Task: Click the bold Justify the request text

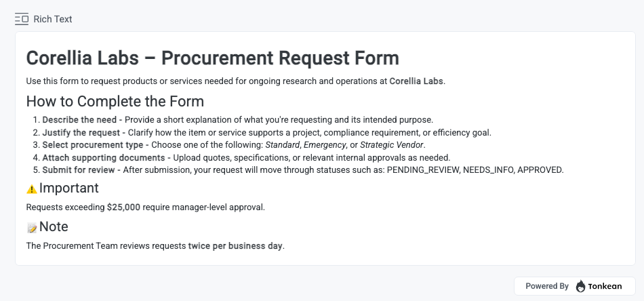Action: click(81, 132)
